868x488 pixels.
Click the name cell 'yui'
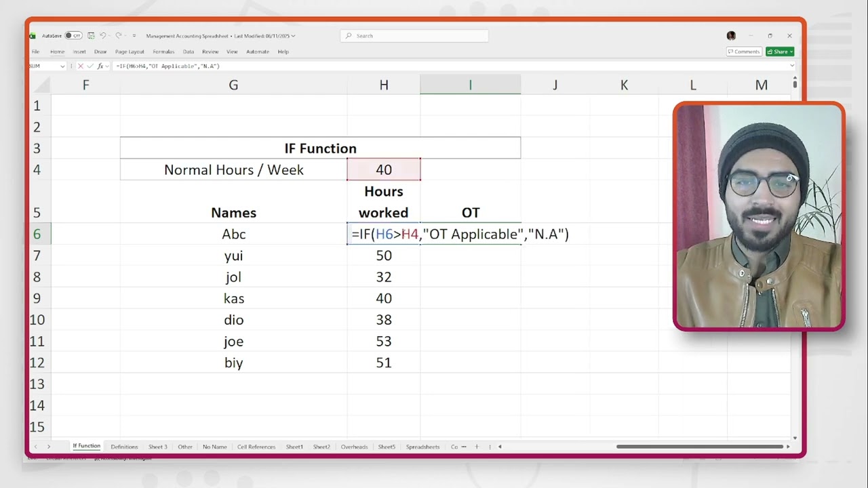click(x=233, y=256)
